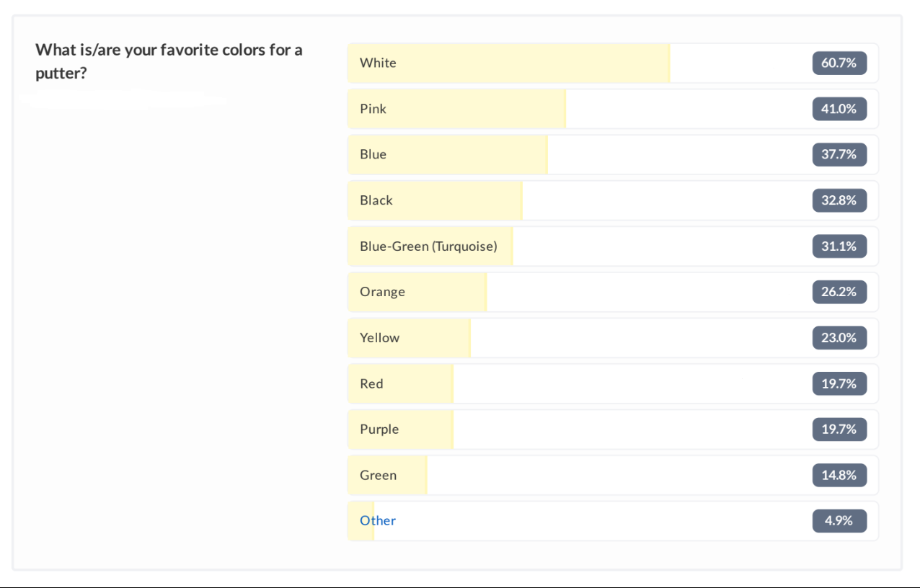Click the 26.2% badge

click(839, 292)
